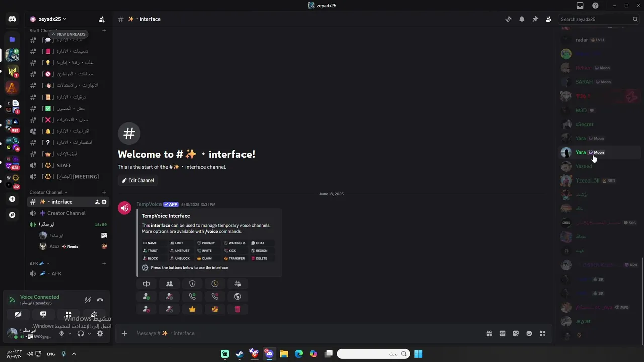Click the Threads icon in channel header

pyautogui.click(x=508, y=19)
